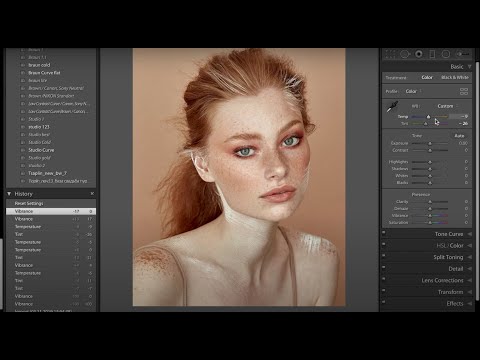
Task: Click the Tint slider handle
Action: coord(425,124)
